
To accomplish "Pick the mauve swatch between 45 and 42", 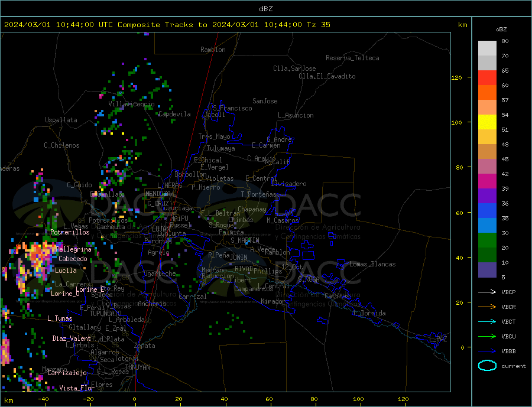I will click(487, 166).
